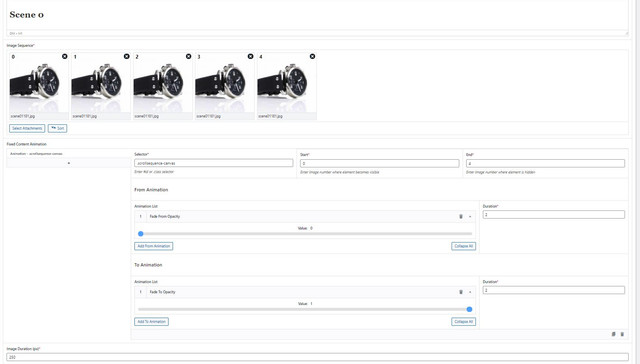
Task: Remove image 4 from the sequence
Action: (312, 56)
